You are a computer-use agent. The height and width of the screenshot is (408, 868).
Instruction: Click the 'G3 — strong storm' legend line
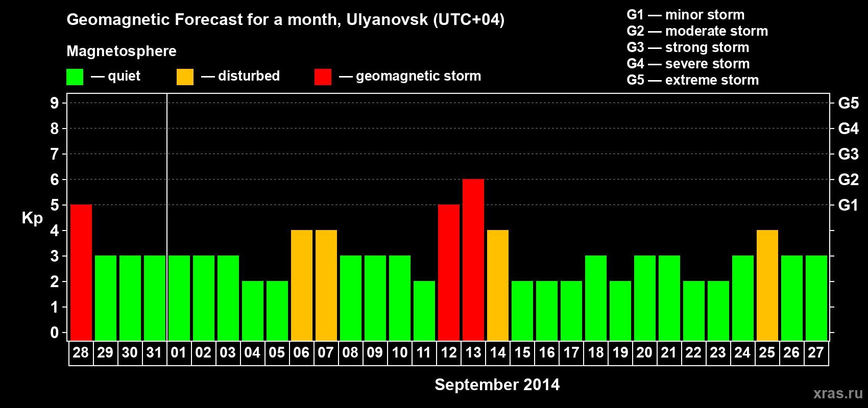[x=688, y=47]
